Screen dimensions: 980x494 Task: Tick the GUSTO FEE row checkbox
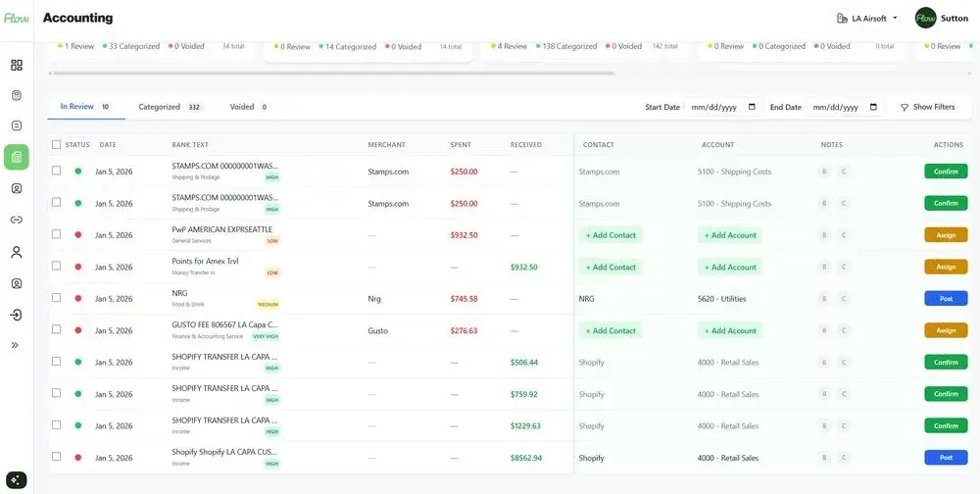click(x=56, y=329)
